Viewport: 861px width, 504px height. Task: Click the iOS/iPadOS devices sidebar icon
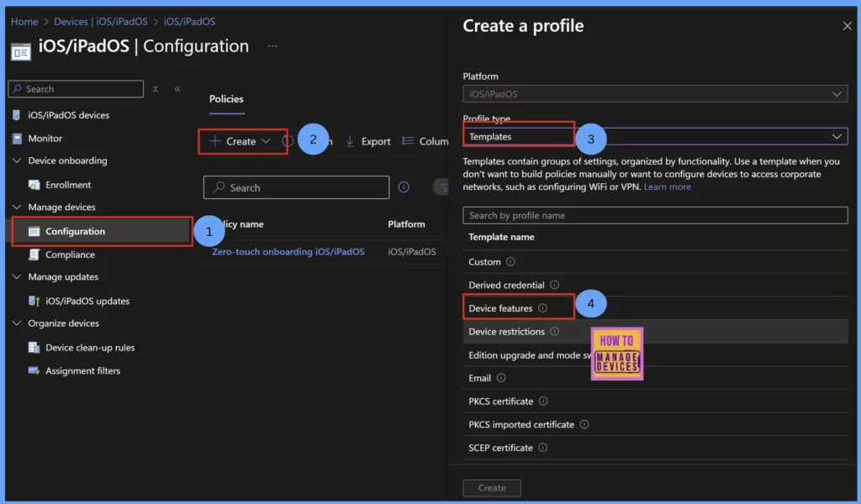[x=17, y=115]
